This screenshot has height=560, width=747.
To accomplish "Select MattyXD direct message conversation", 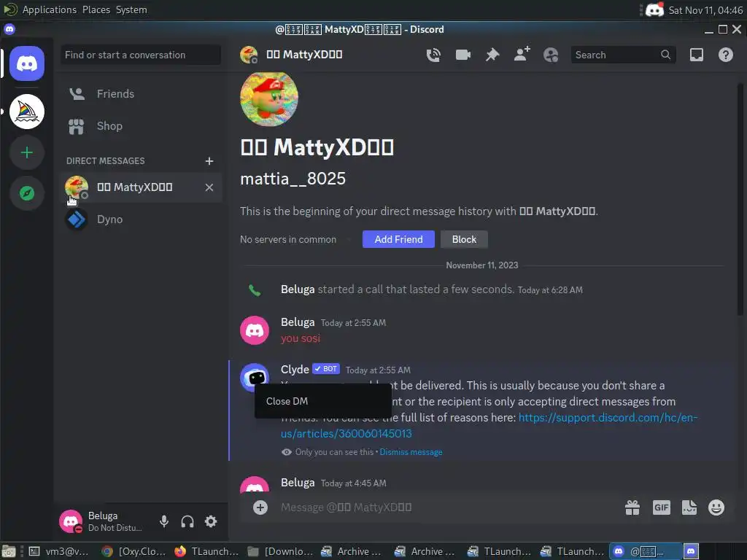I will [141, 187].
